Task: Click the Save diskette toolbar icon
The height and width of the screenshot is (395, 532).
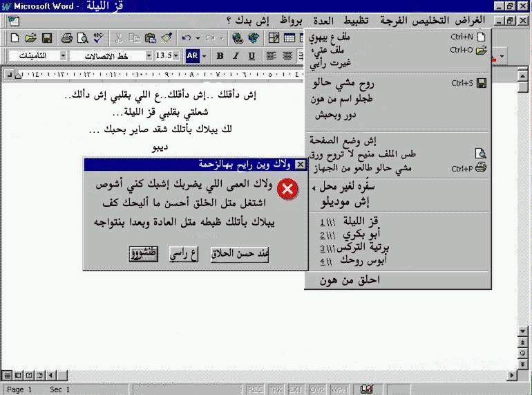Action: [x=47, y=37]
